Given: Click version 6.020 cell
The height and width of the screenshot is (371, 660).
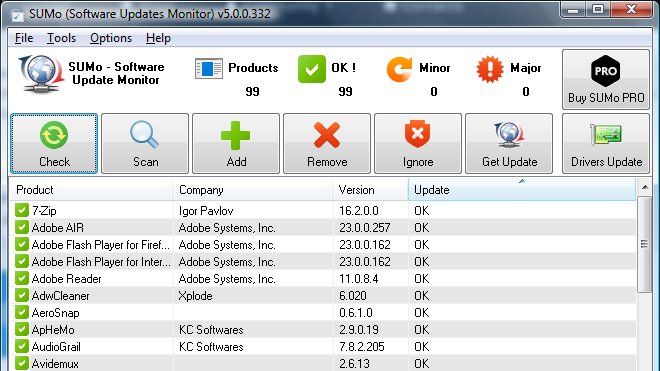Looking at the screenshot, I should pos(353,296).
